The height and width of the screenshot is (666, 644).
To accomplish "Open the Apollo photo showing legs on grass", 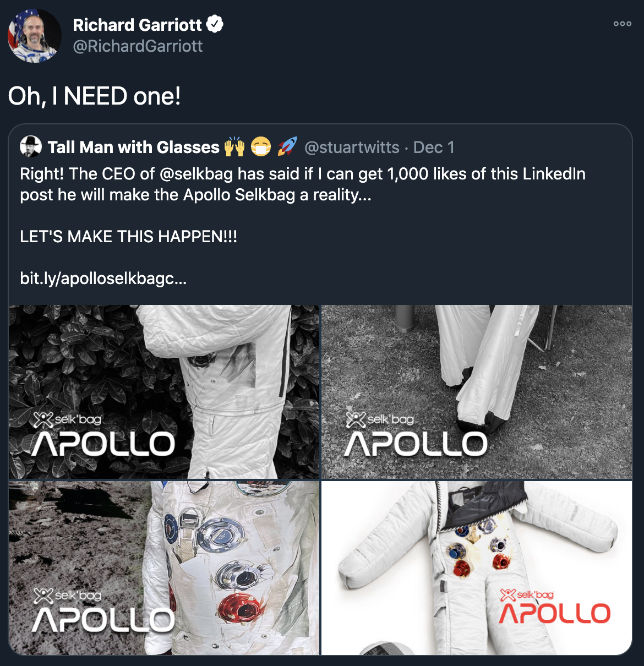I will 477,392.
